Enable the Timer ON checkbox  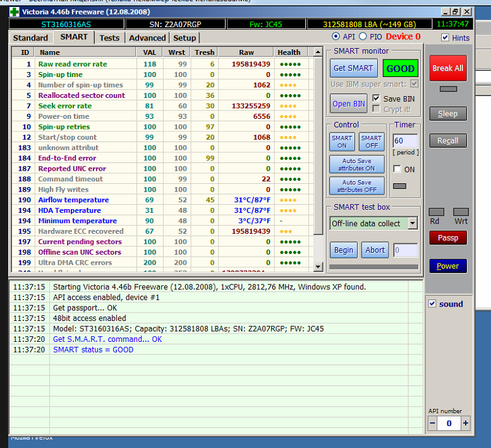pyautogui.click(x=397, y=169)
